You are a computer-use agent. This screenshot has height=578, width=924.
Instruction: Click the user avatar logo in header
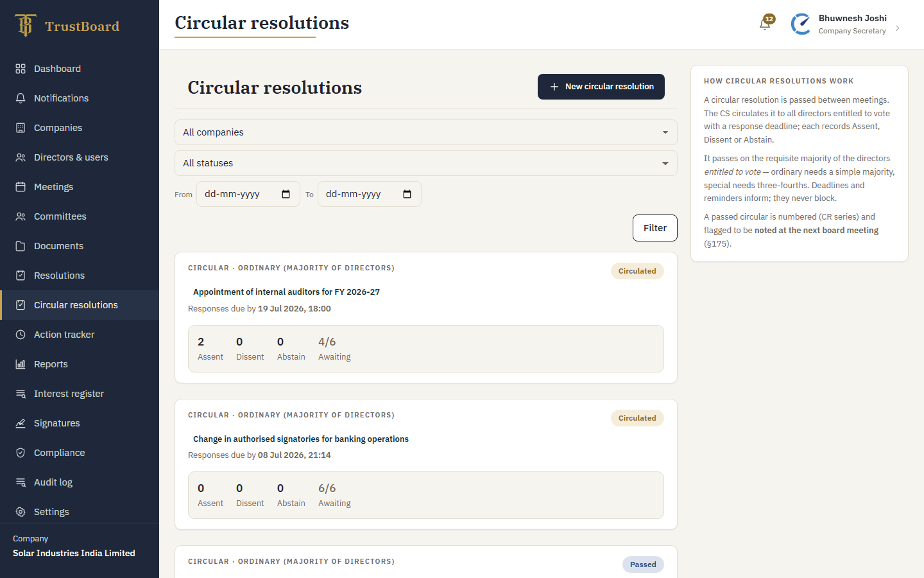(801, 24)
